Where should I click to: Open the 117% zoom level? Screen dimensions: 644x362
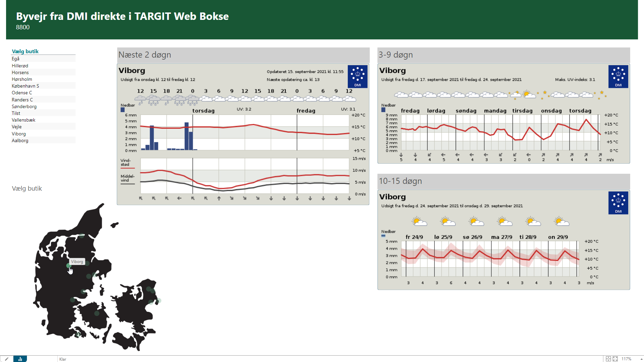coord(626,359)
